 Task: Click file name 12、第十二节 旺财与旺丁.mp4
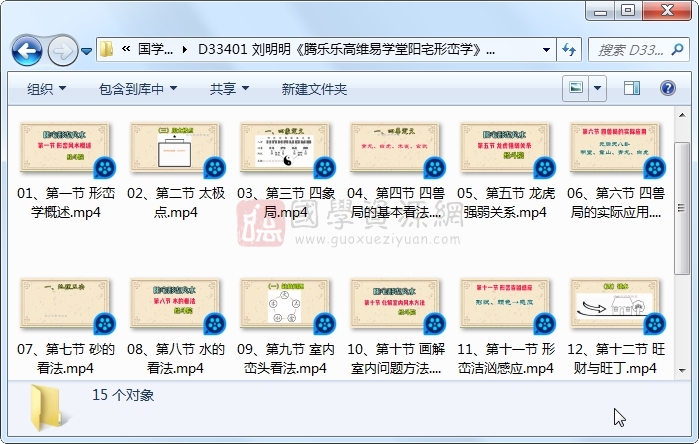coord(616,358)
